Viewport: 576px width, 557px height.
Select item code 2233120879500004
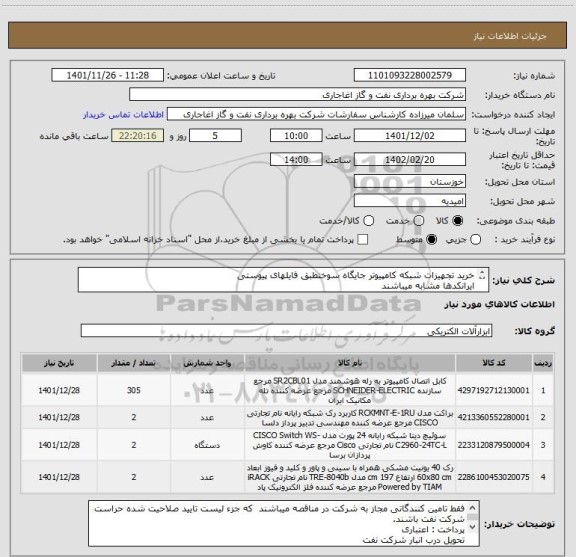493,445
